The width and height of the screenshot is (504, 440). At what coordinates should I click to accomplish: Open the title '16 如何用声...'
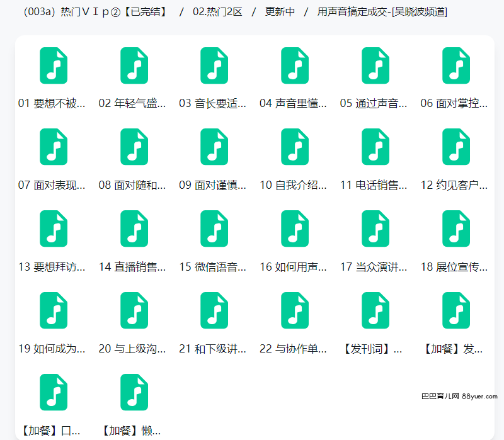(293, 267)
